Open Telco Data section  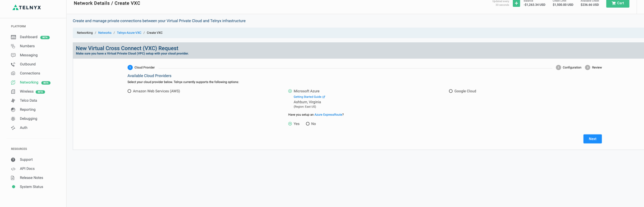(x=28, y=100)
